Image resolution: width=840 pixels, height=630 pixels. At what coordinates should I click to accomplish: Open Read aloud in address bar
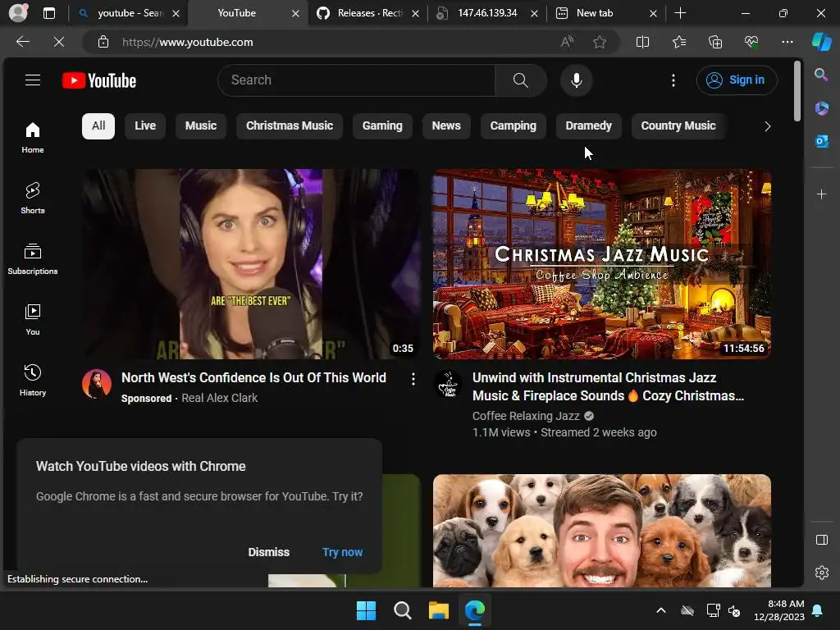tap(567, 42)
